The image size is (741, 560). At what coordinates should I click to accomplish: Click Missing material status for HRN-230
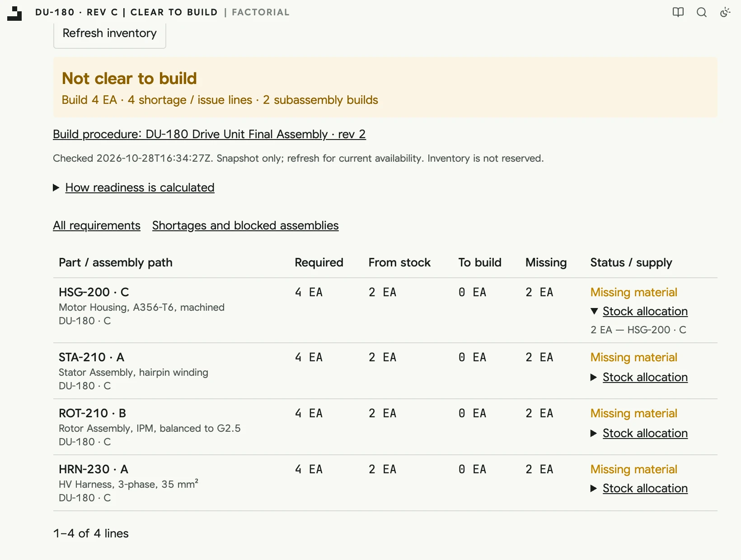[x=634, y=469]
